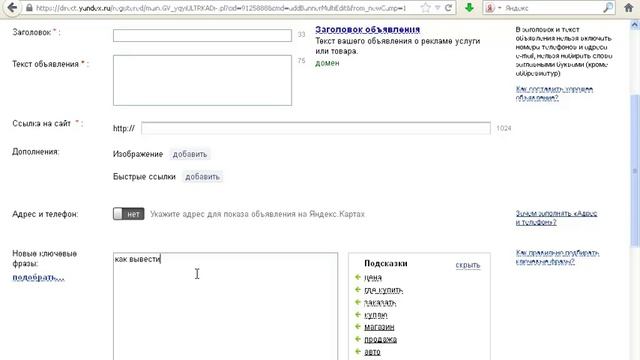Open the Зачем заполнять Адрес и телефон link

click(x=556, y=218)
